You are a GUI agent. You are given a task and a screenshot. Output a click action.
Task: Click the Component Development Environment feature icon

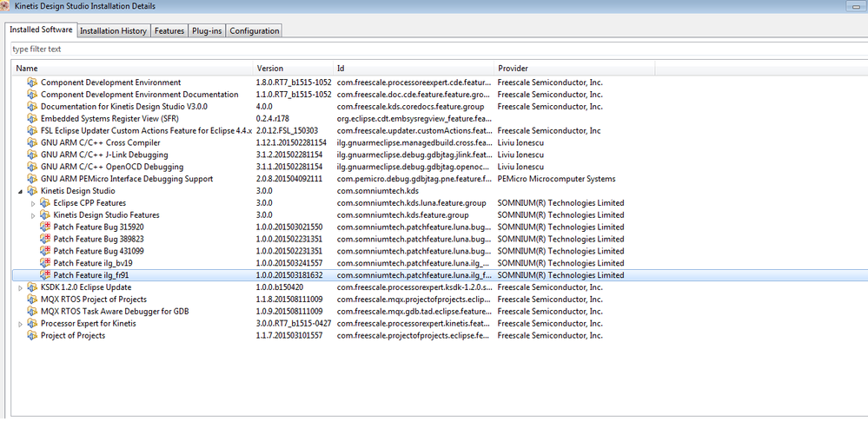tap(32, 82)
